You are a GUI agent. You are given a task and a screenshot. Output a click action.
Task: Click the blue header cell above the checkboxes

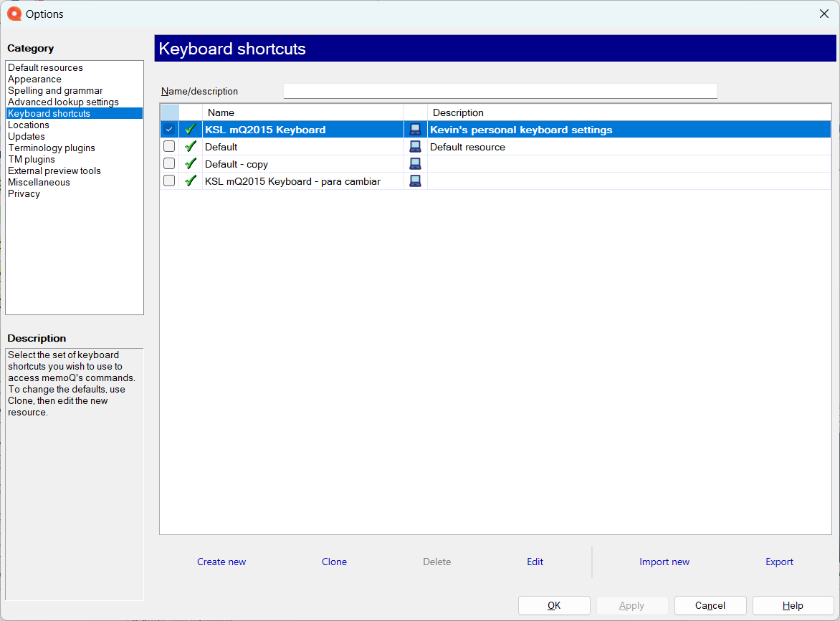pos(170,112)
